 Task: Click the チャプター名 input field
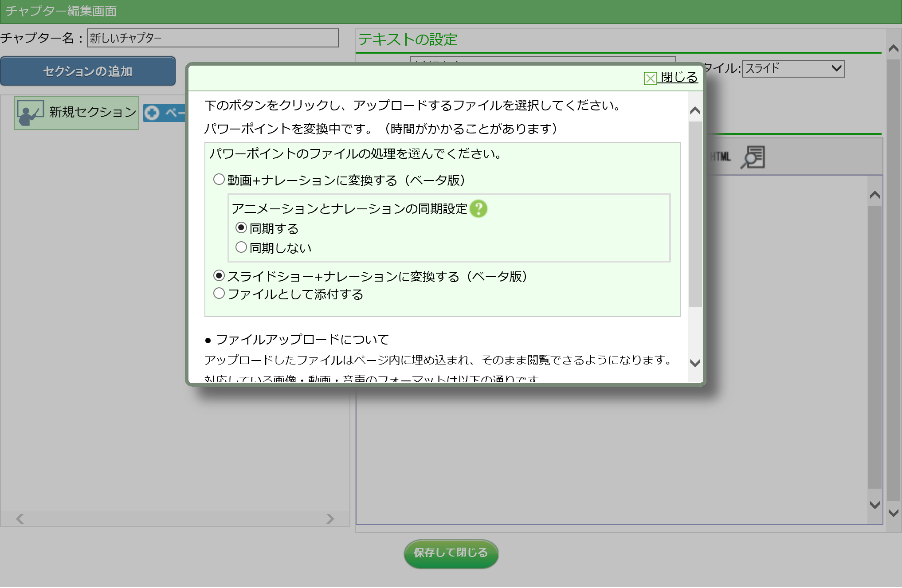coord(213,38)
